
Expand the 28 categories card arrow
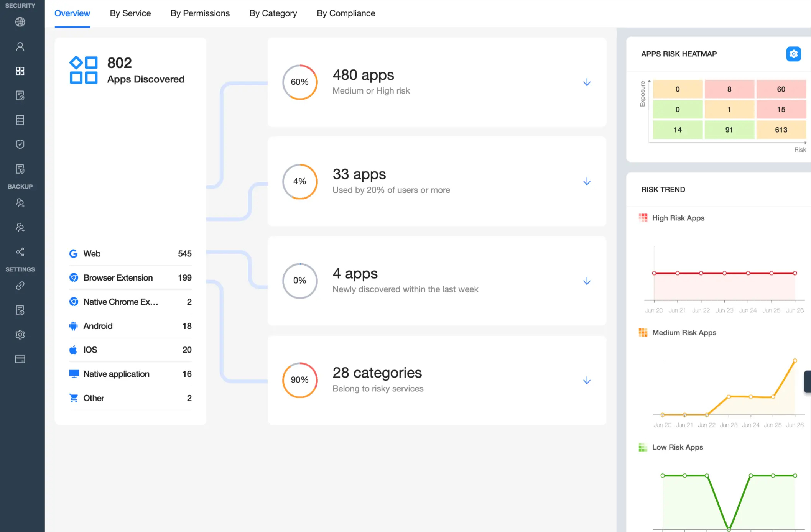(x=587, y=380)
